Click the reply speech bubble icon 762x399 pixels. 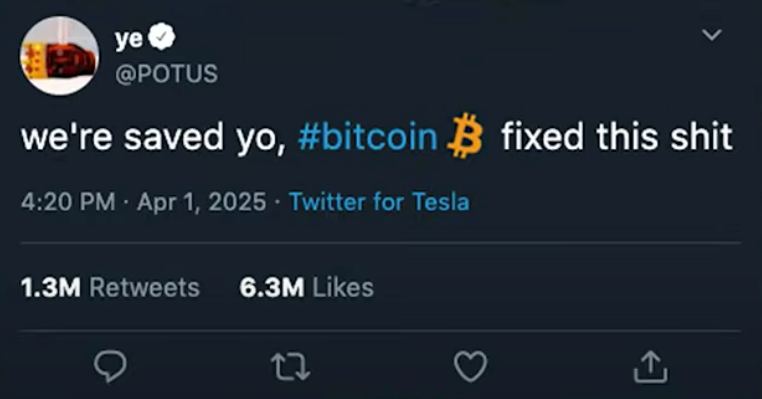pyautogui.click(x=110, y=366)
